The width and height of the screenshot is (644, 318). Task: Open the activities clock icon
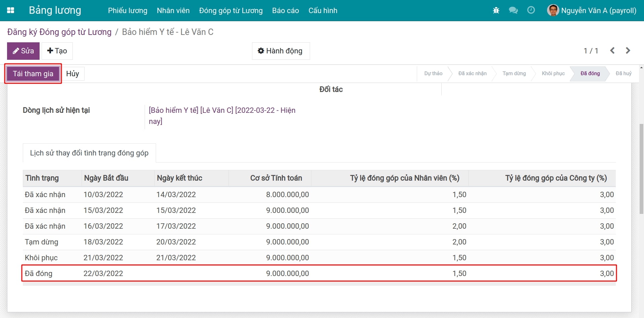pyautogui.click(x=531, y=10)
